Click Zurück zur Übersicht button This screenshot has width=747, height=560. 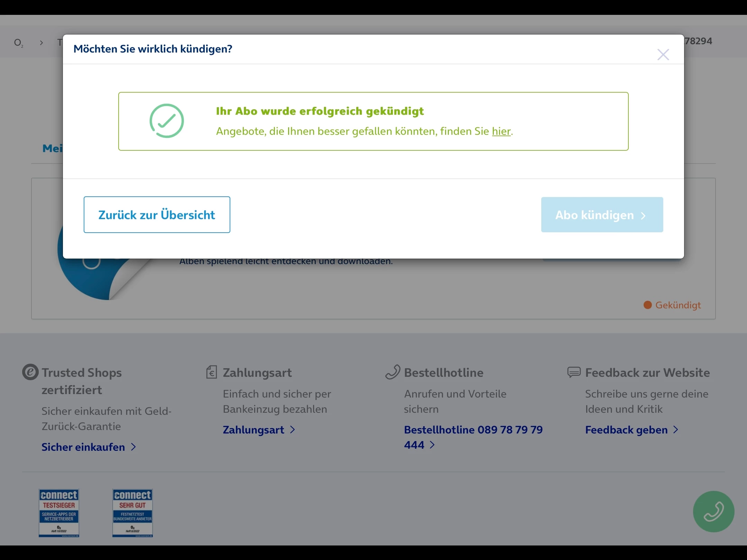click(x=157, y=215)
